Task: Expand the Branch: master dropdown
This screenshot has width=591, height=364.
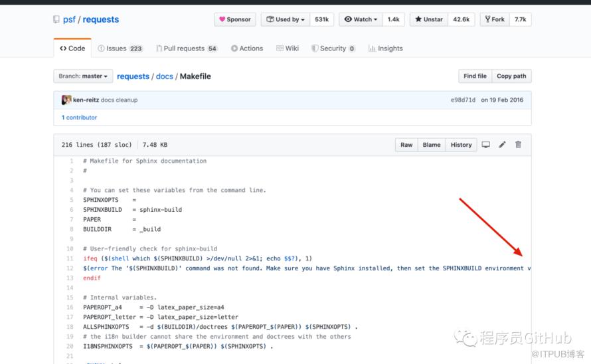Action: pyautogui.click(x=83, y=76)
